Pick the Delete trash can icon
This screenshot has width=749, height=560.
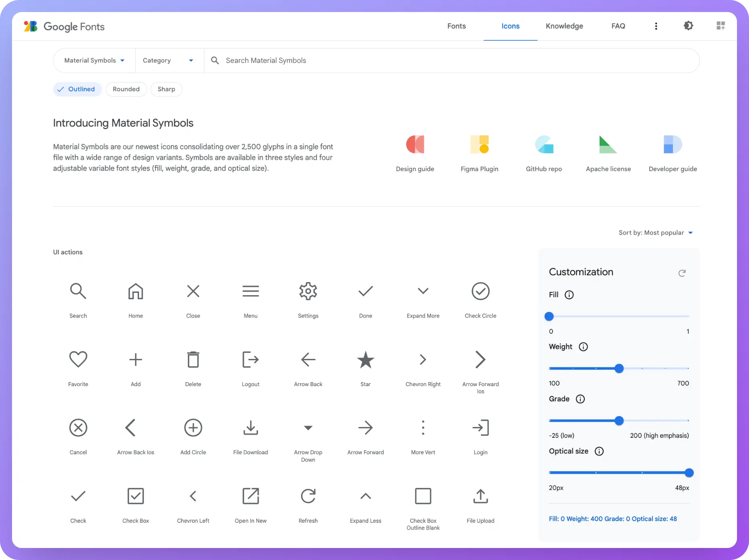click(193, 359)
